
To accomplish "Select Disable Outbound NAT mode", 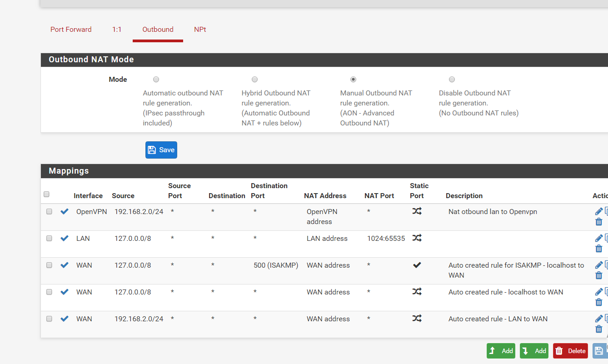I will 452,80.
